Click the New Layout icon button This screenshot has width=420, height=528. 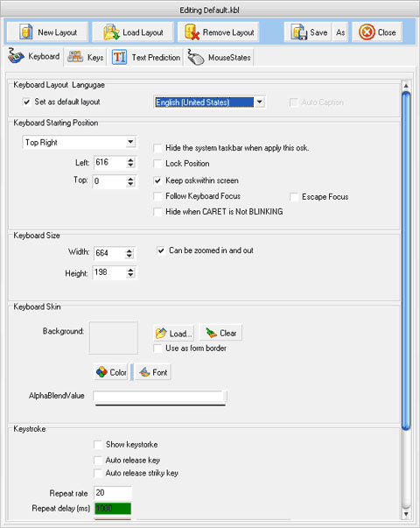click(x=47, y=32)
